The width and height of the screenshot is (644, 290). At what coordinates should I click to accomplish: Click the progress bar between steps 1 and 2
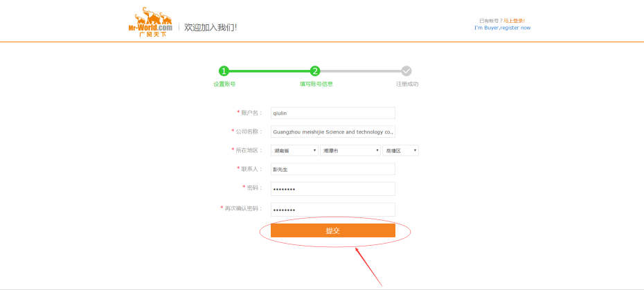[269, 71]
